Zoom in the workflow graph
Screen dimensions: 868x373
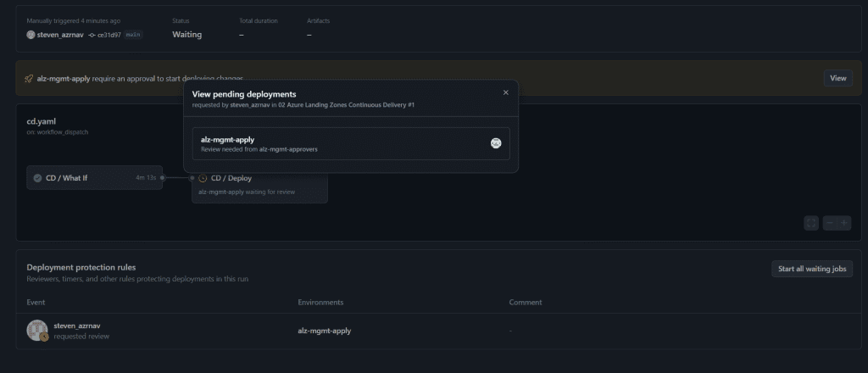pos(844,222)
